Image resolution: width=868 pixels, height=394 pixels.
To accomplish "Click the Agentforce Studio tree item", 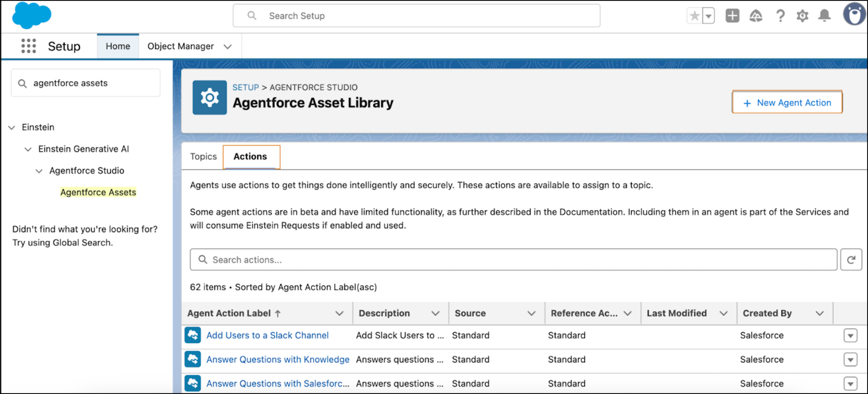I will (x=87, y=171).
